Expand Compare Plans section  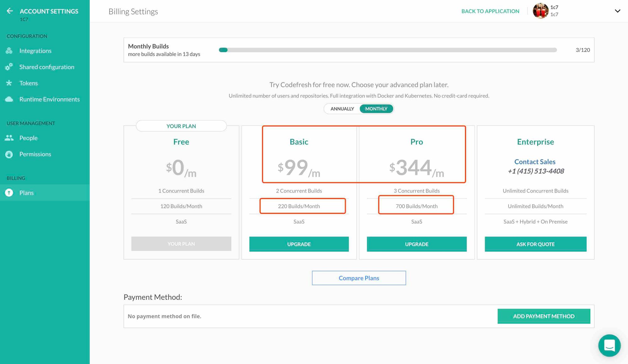click(359, 278)
